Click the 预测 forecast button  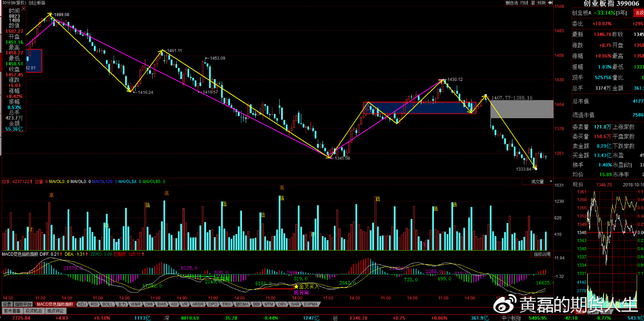coord(541,3)
